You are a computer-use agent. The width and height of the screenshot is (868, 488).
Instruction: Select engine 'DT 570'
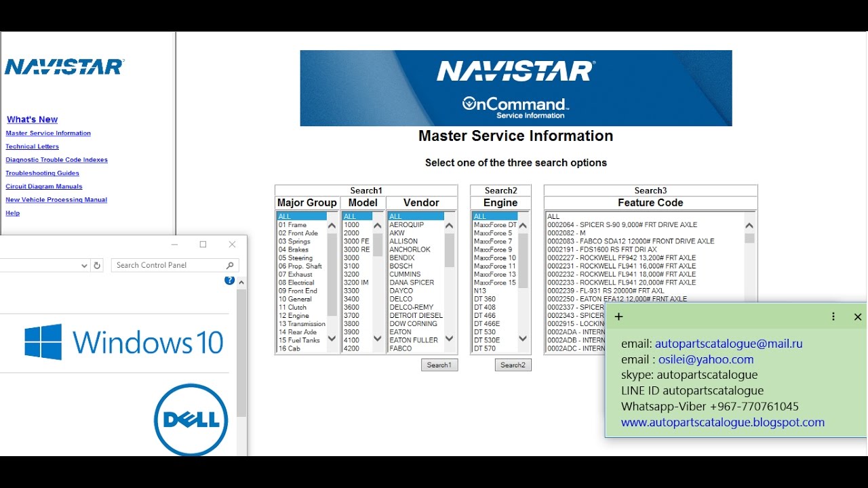point(495,348)
